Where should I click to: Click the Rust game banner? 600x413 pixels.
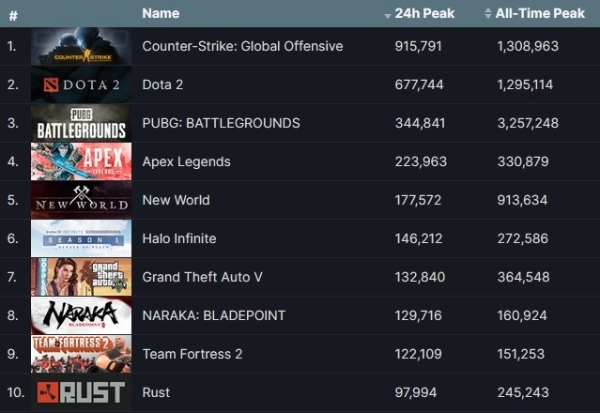point(81,392)
